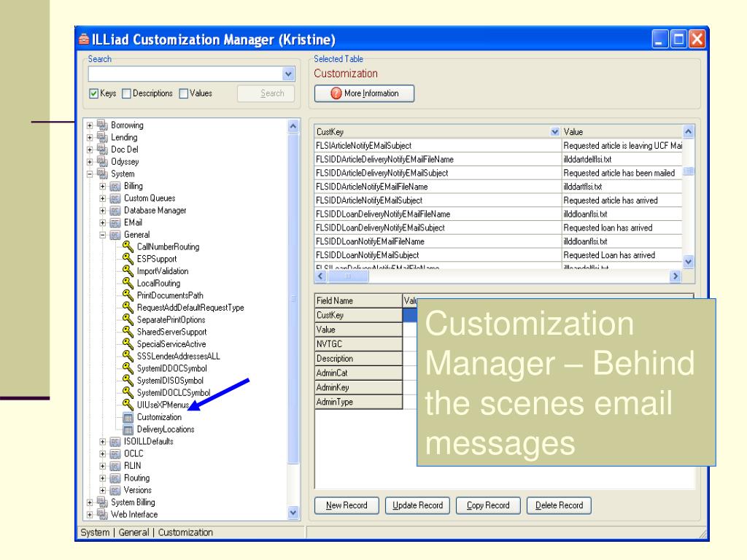Click into the Search text field
The height and width of the screenshot is (560, 747).
[x=185, y=74]
